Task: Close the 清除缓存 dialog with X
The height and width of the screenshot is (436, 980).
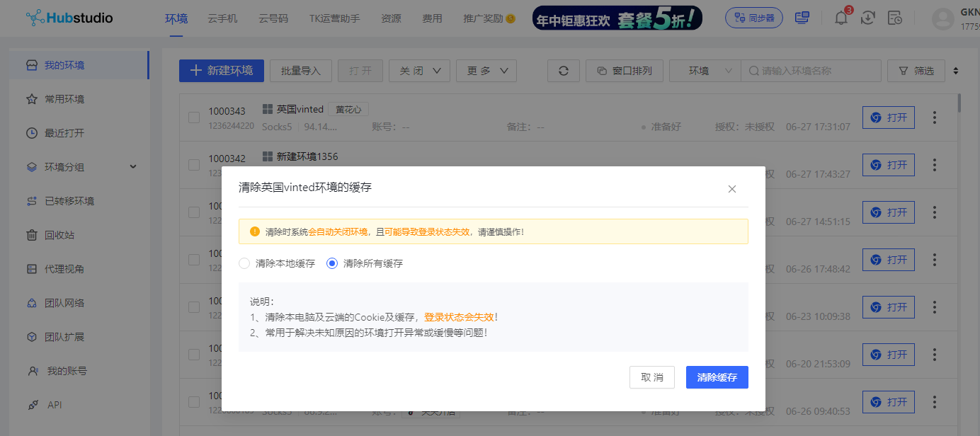Action: point(732,189)
